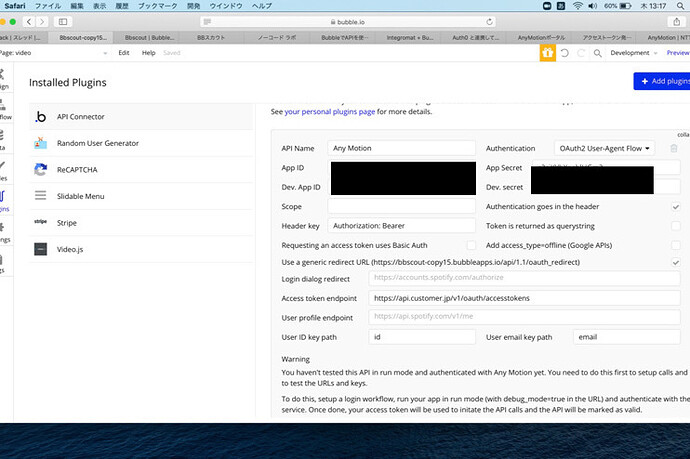Open Bubble Edit menu
The image size is (690, 459).
point(124,53)
